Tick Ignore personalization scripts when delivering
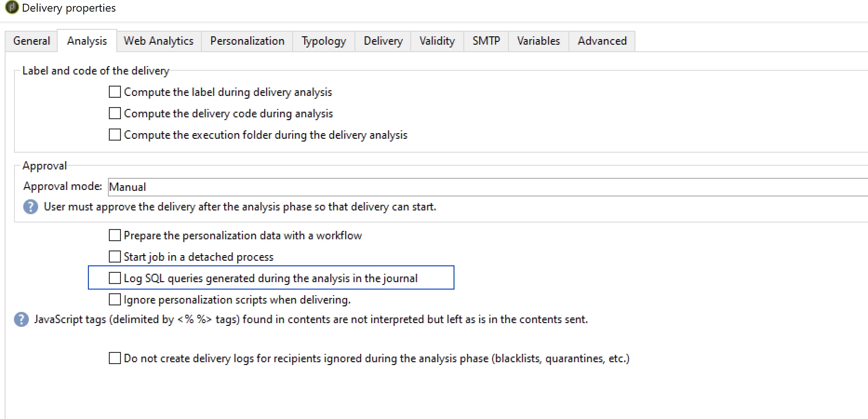Viewport: 868px width, 419px height. [x=115, y=300]
